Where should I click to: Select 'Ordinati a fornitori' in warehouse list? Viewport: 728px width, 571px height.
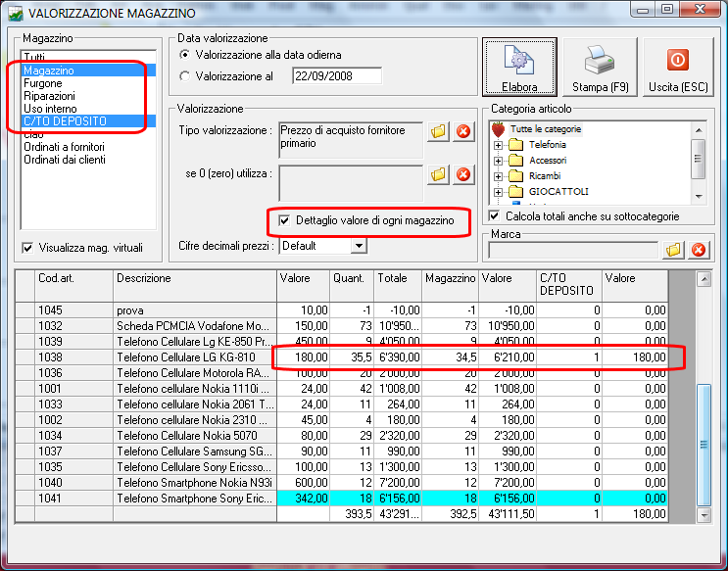pos(88,147)
